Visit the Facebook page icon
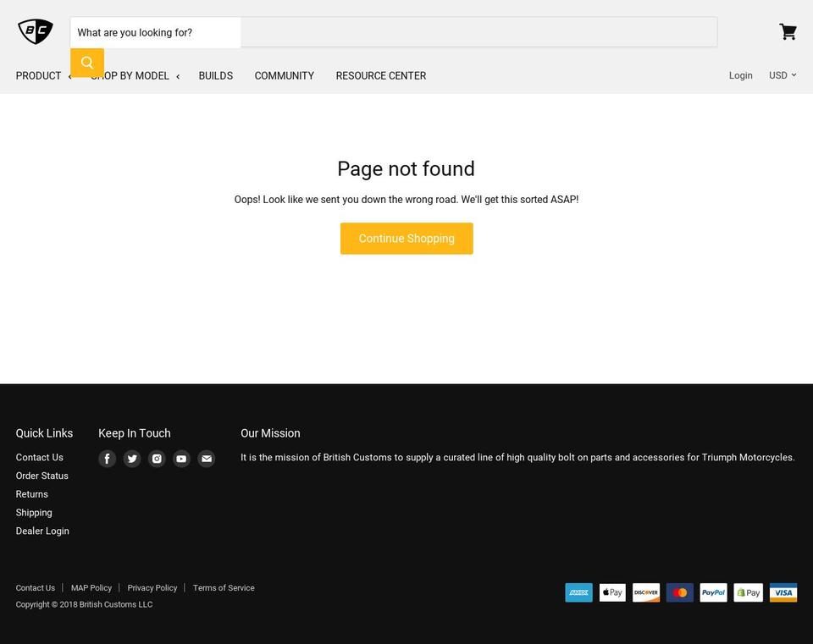The height and width of the screenshot is (644, 813). pos(108,459)
